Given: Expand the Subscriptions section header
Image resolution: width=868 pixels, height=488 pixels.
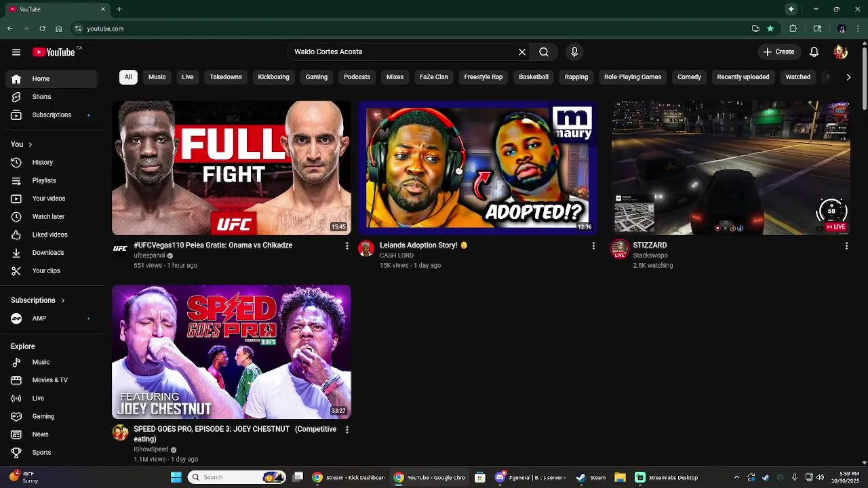Looking at the screenshot, I should tap(38, 300).
